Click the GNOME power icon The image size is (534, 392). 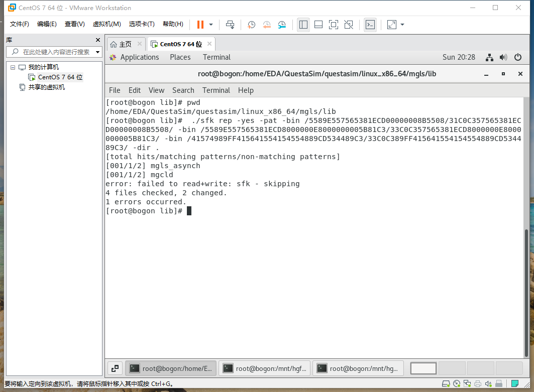click(x=517, y=57)
